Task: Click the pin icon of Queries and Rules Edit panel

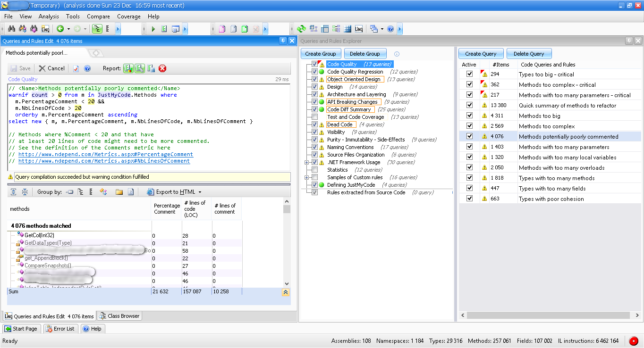Action: pos(283,41)
